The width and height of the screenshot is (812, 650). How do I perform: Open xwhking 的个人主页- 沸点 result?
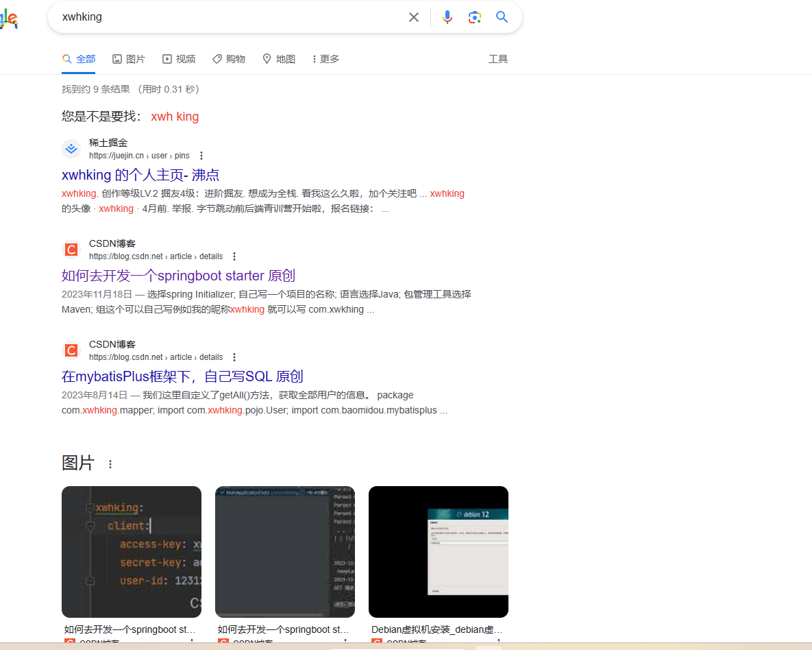[140, 175]
